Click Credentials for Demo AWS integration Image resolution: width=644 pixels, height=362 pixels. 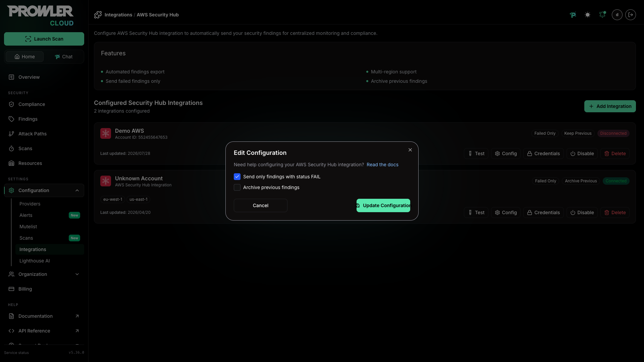(543, 154)
